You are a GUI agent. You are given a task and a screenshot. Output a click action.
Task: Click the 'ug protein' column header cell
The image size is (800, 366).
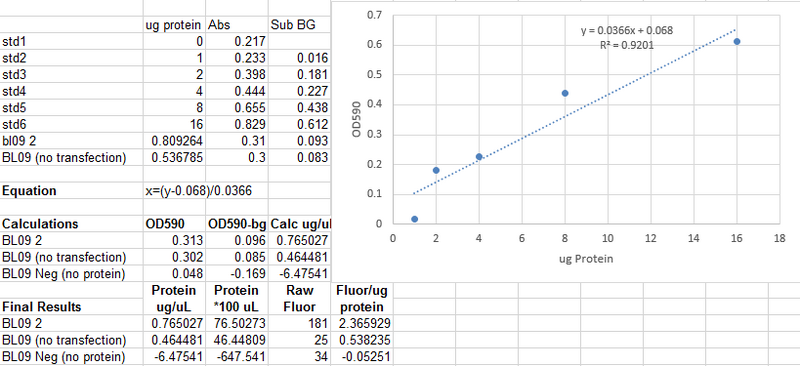coord(174,25)
